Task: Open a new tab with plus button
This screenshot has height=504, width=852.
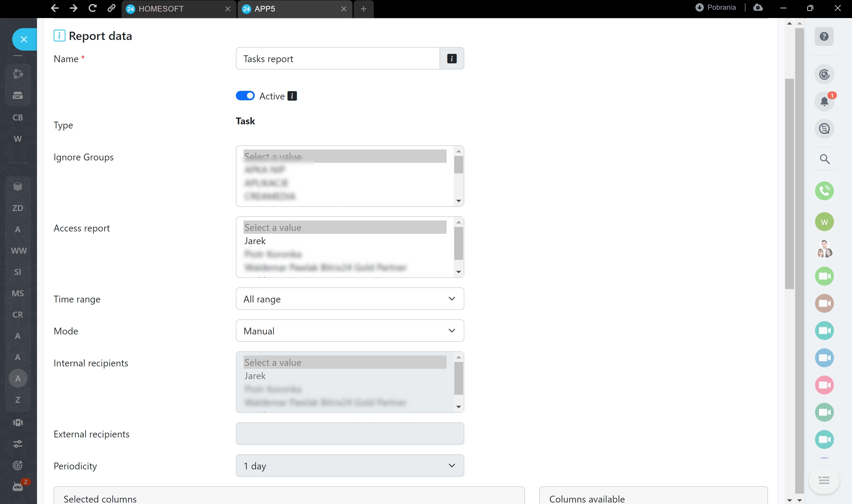Action: [363, 9]
